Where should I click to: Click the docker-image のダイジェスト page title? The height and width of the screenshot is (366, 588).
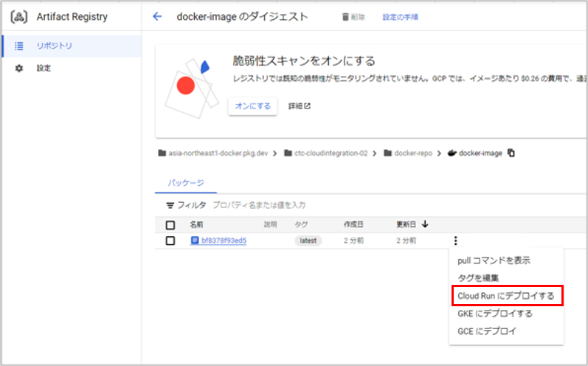coord(242,17)
